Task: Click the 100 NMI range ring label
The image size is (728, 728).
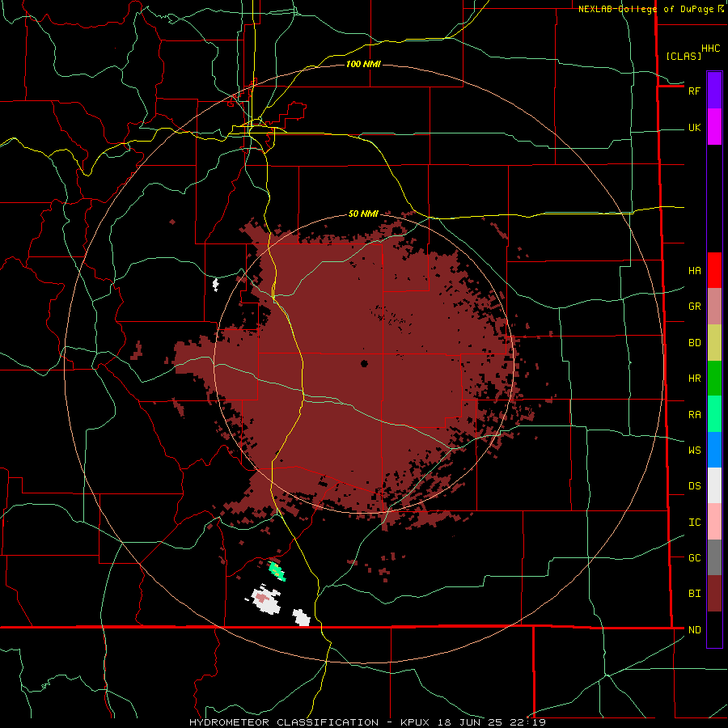Action: pos(363,64)
